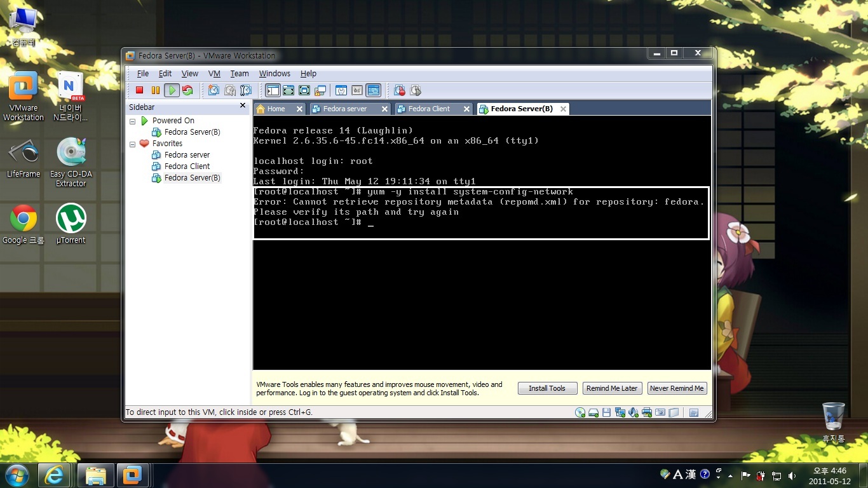The image size is (868, 488).
Task: Click the Revert to snapshot toolbar icon
Action: tap(230, 90)
